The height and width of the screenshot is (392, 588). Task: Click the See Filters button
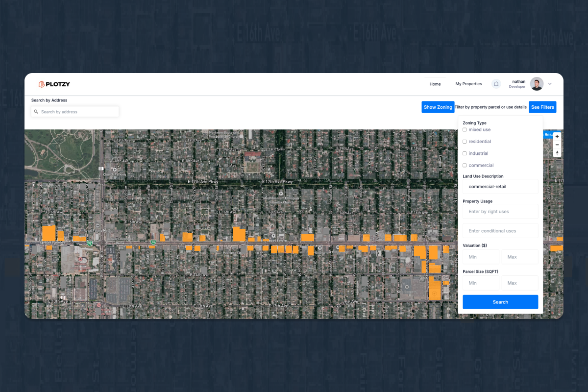coord(542,107)
